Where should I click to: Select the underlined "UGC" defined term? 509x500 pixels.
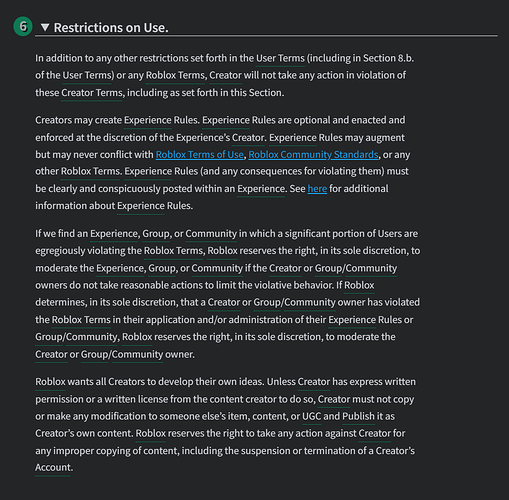(312, 416)
